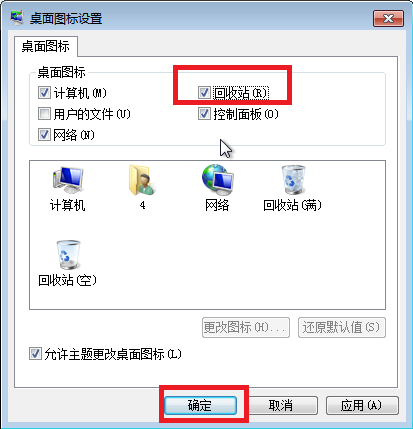Select the 回收站(满) full recycle bin icon
Viewport: 413px width, 429px height.
[x=292, y=180]
